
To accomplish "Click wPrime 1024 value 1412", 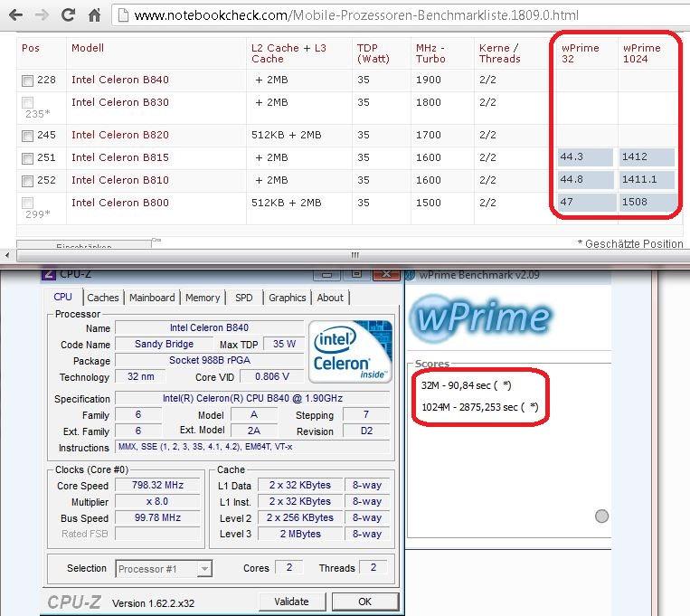I will 647,156.
